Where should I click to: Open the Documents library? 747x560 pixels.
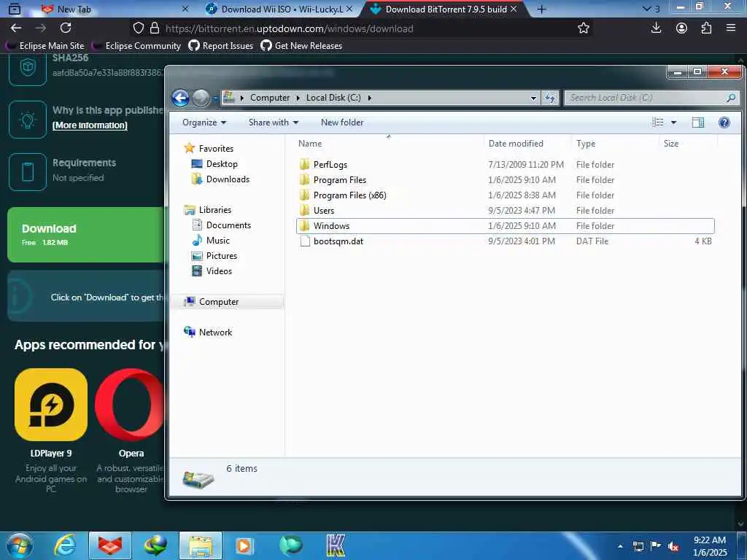click(228, 225)
